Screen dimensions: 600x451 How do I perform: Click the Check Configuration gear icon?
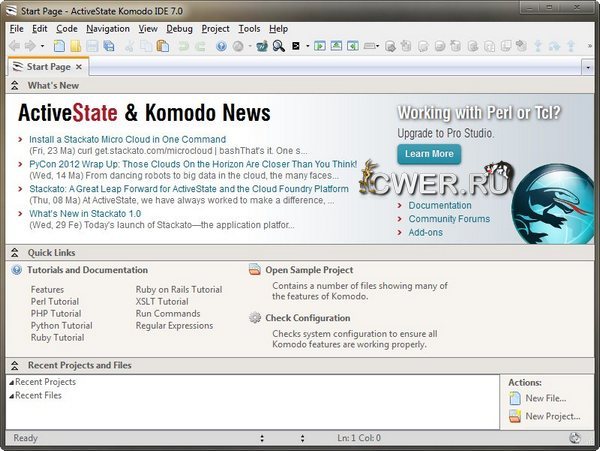pos(255,317)
